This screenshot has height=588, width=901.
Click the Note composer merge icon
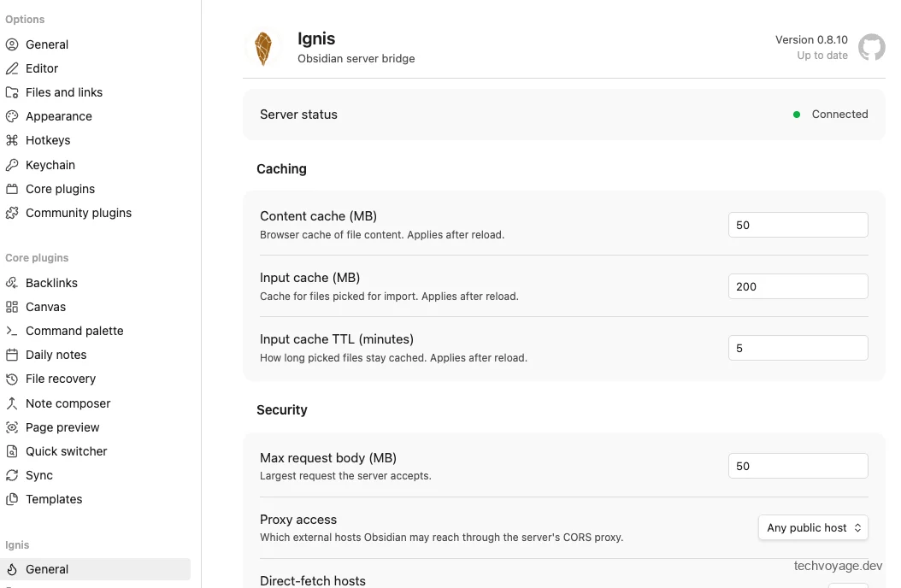(x=12, y=403)
